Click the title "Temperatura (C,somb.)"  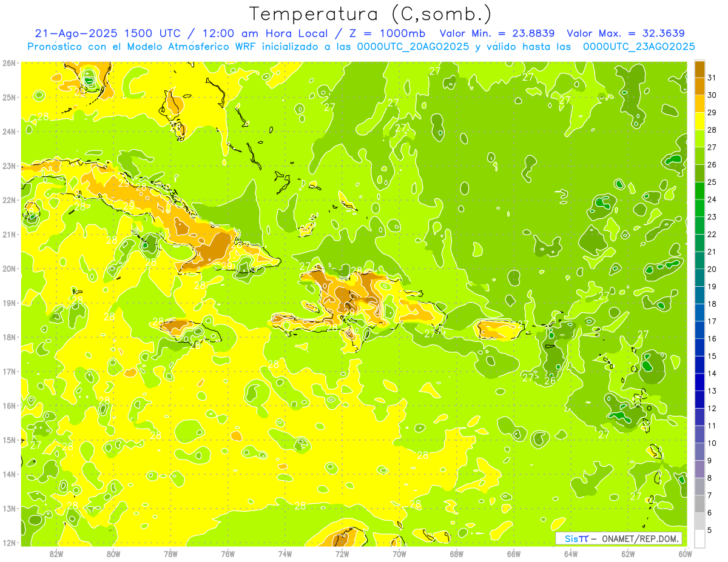coord(371,14)
